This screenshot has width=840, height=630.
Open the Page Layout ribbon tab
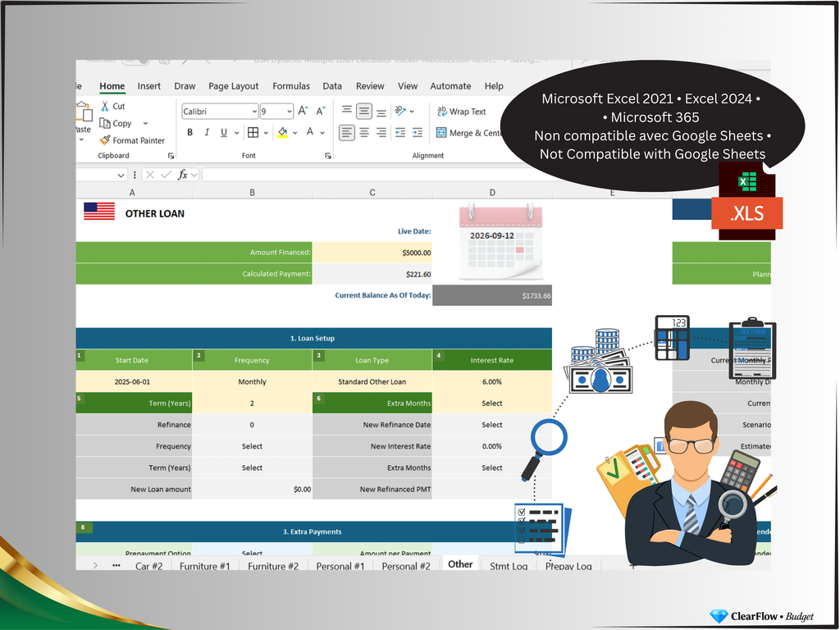(234, 86)
